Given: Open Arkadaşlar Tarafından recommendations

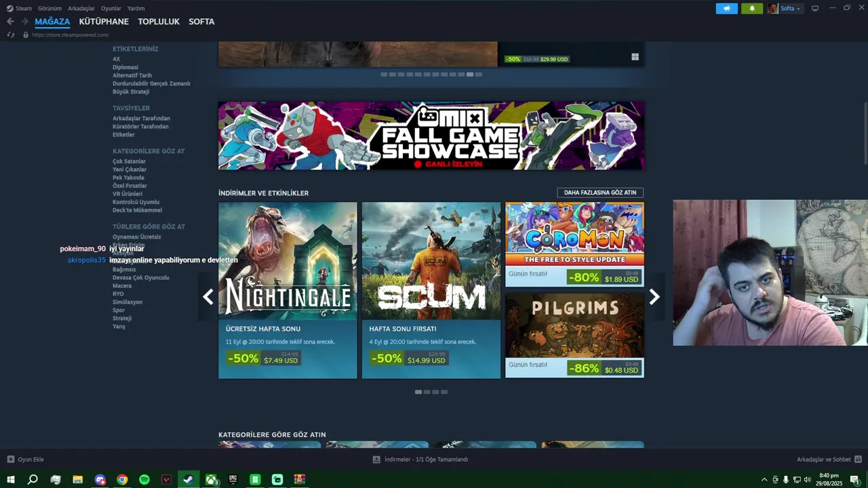Looking at the screenshot, I should click(141, 119).
